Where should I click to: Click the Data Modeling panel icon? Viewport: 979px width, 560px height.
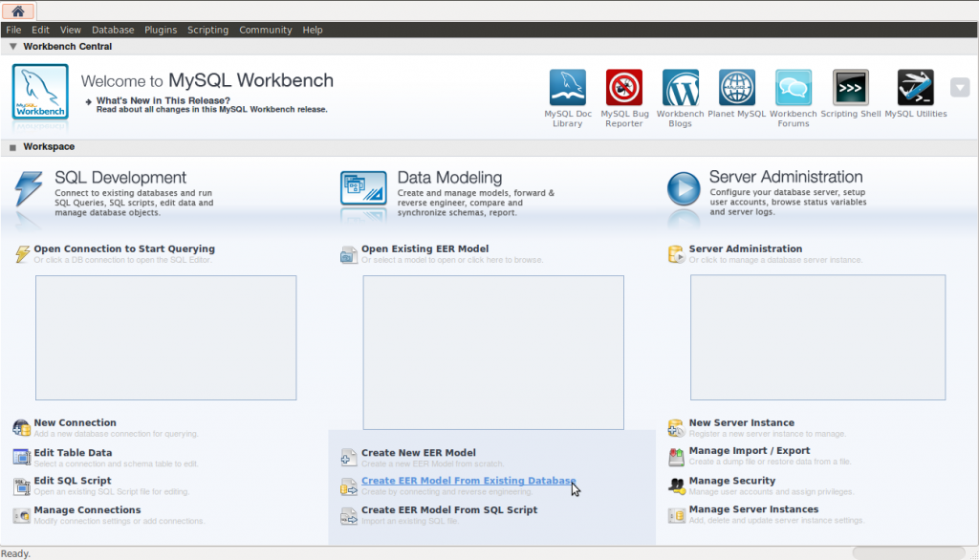pos(363,187)
